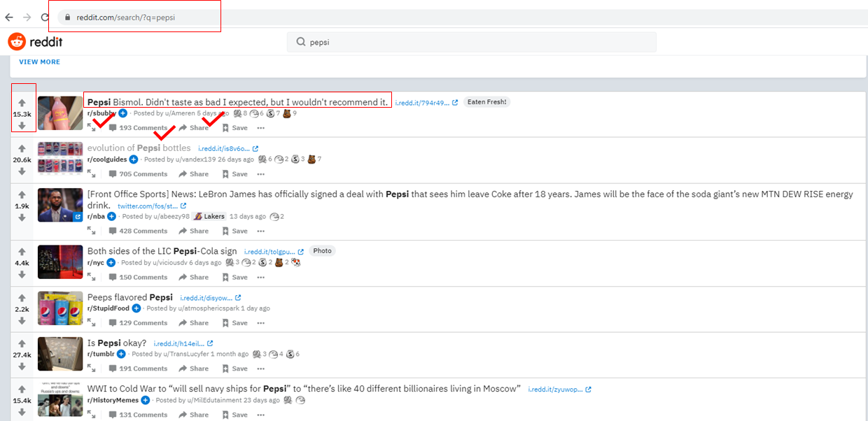Open more options on evolution of Pepsi post
This screenshot has height=421, width=868.
pos(260,174)
